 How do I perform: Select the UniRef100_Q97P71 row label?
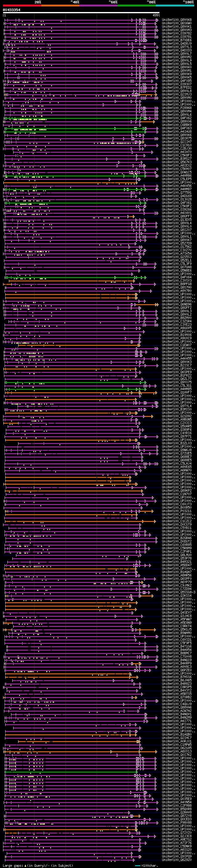pos(177,436)
